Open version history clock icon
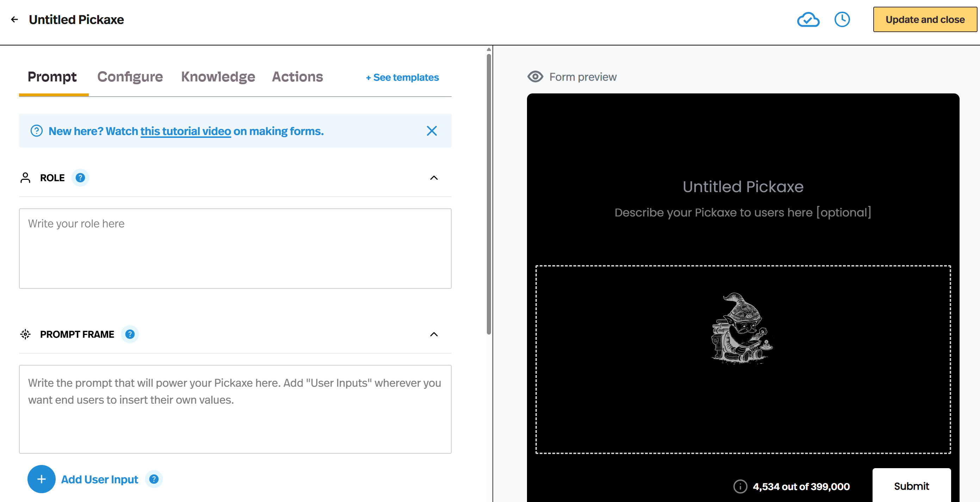 (x=842, y=19)
